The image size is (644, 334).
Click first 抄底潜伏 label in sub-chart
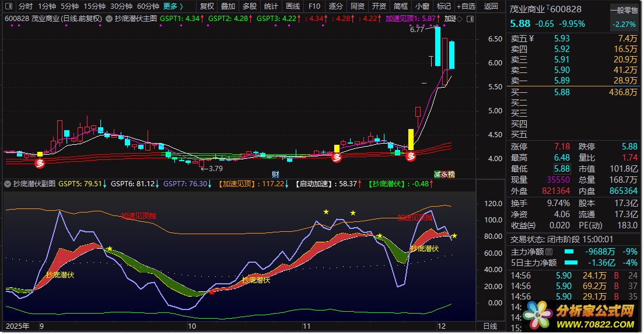coord(60,275)
